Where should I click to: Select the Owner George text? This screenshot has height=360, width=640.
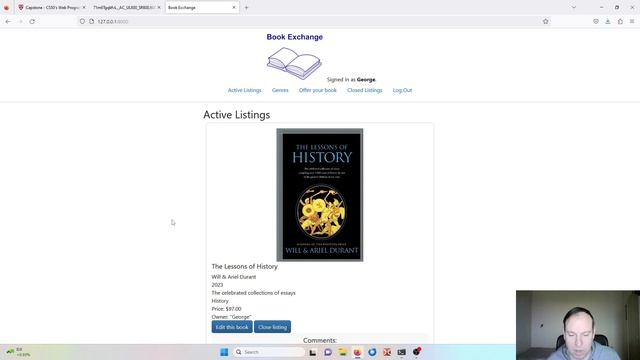coord(231,317)
